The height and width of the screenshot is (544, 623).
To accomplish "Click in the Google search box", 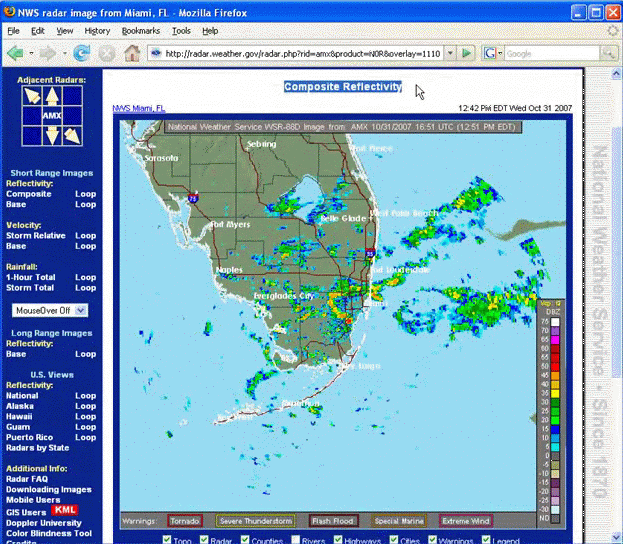I will pyautogui.click(x=551, y=53).
